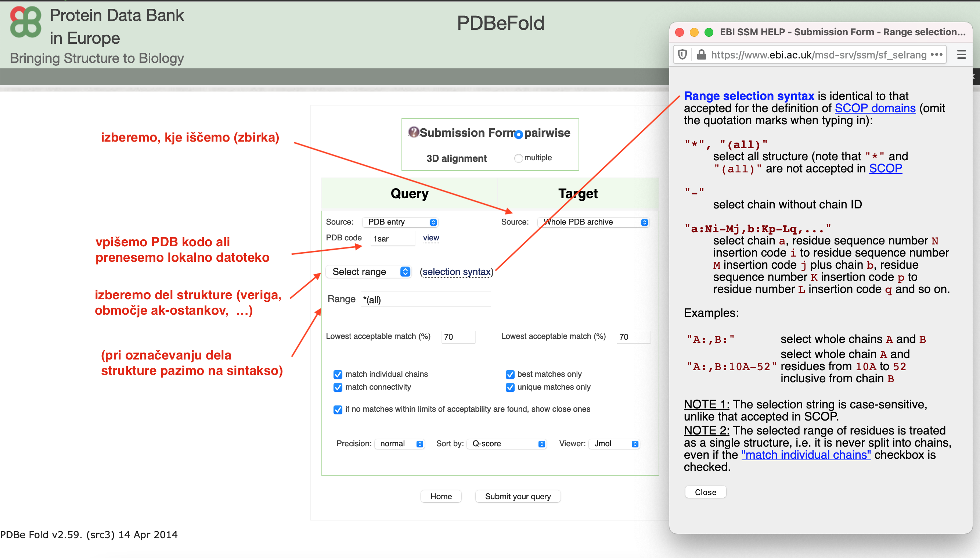Open the SCOP domains link
980x558 pixels.
tap(875, 108)
